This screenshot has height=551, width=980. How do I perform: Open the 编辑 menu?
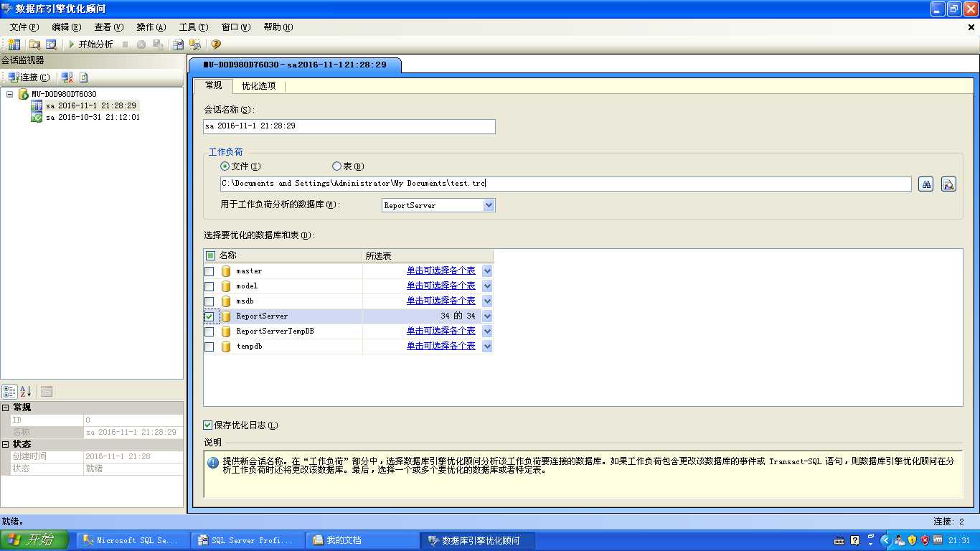(66, 27)
